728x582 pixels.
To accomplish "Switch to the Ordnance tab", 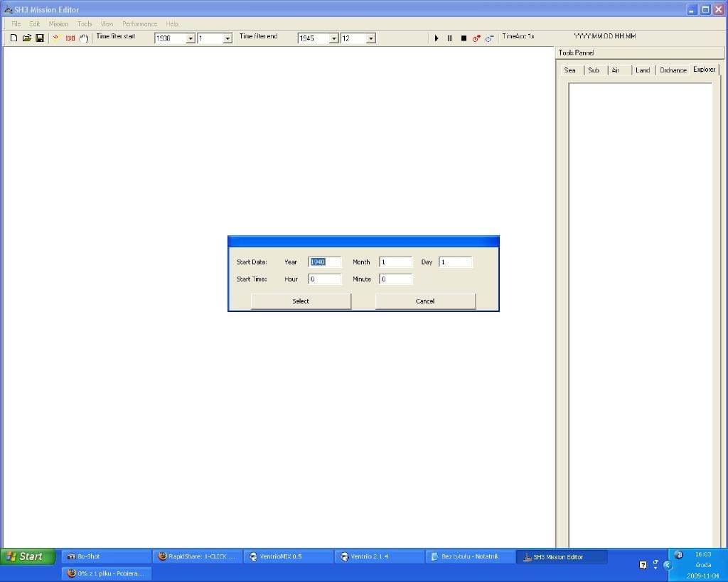I will [673, 70].
